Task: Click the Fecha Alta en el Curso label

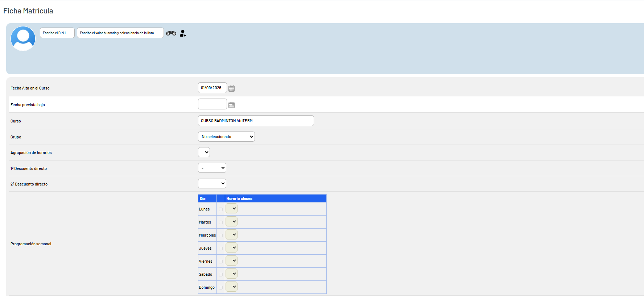Action: (30, 88)
